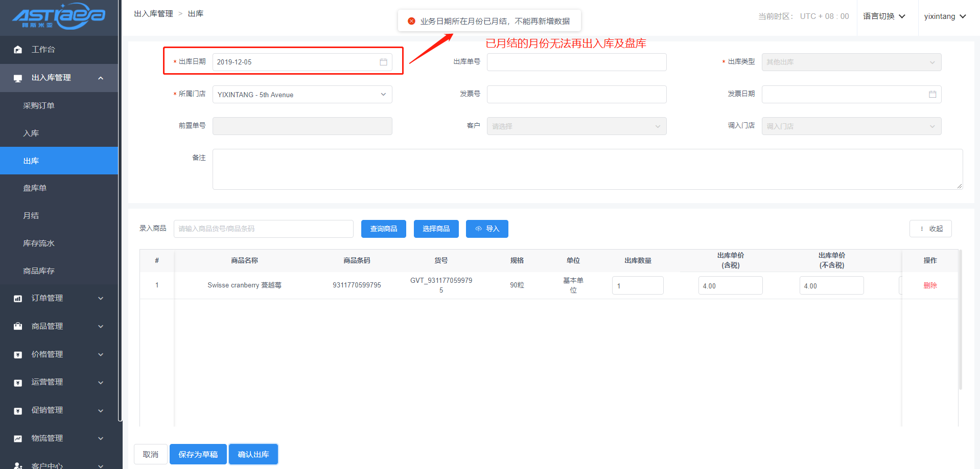The width and height of the screenshot is (980, 469).
Task: Open the 所属门店 dropdown
Action: pyautogui.click(x=302, y=95)
